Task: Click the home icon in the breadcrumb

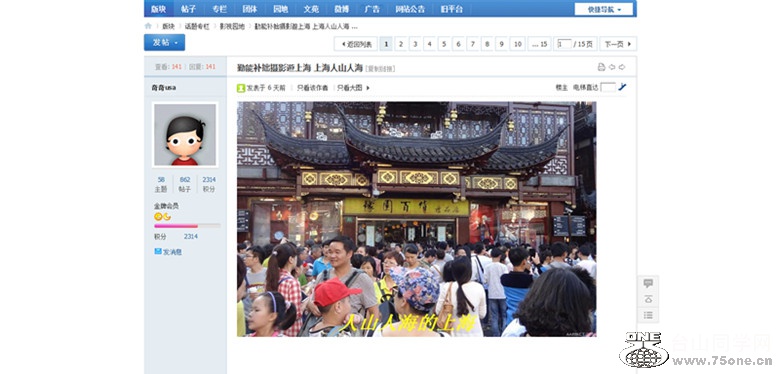Action: pos(148,26)
